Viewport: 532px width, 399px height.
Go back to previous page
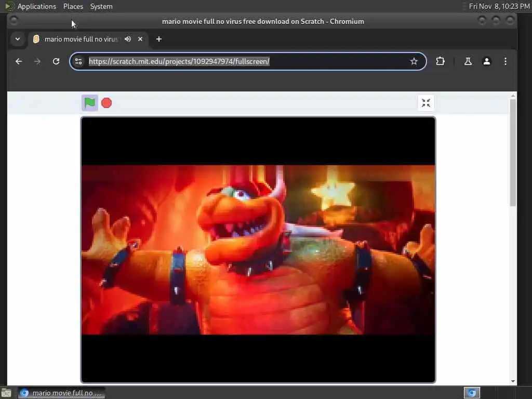click(x=19, y=61)
